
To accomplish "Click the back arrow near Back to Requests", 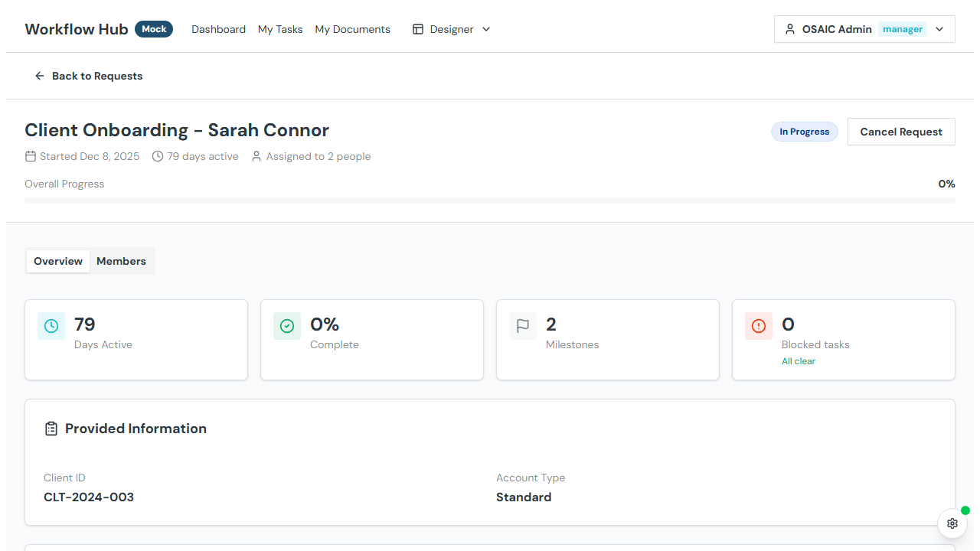I will point(39,76).
